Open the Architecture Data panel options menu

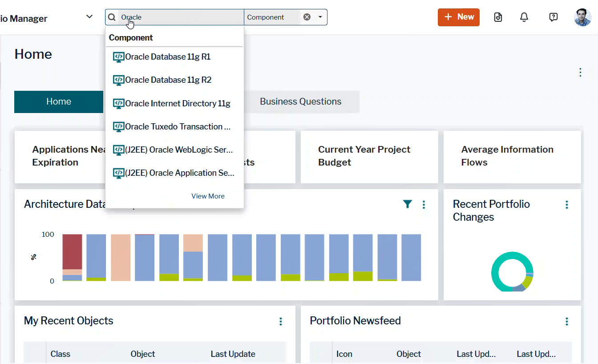tap(424, 204)
